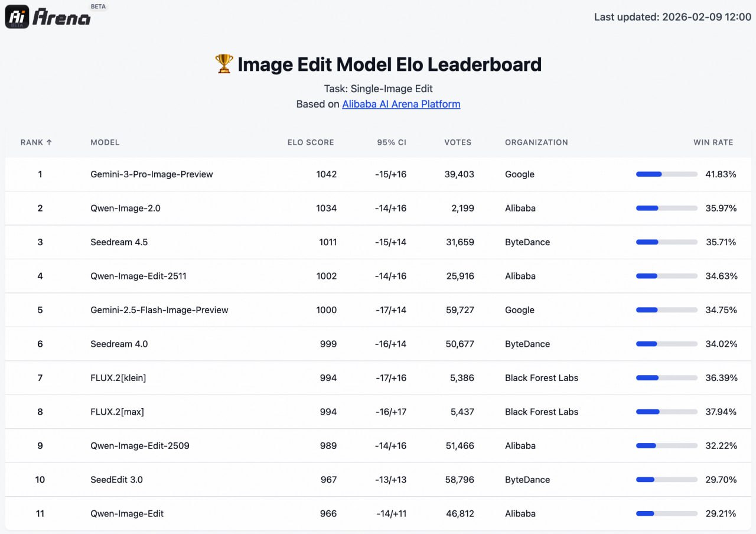Click Gemini-3-Pro-Image-Preview win rate bar
The width and height of the screenshot is (756, 534).
[666, 174]
